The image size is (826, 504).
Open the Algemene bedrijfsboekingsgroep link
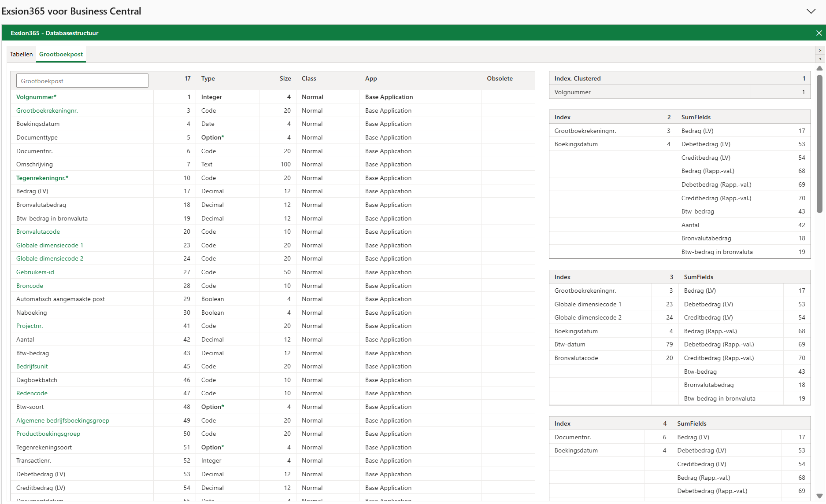63,420
